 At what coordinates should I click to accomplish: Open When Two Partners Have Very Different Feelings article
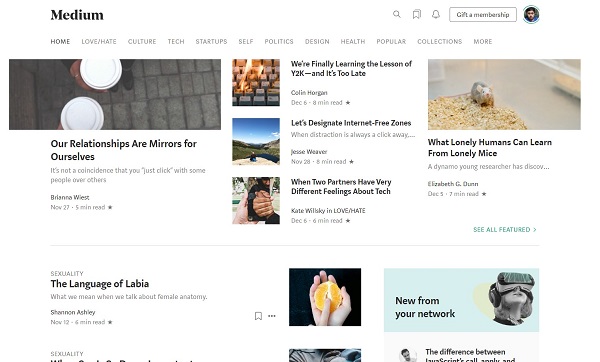(341, 187)
